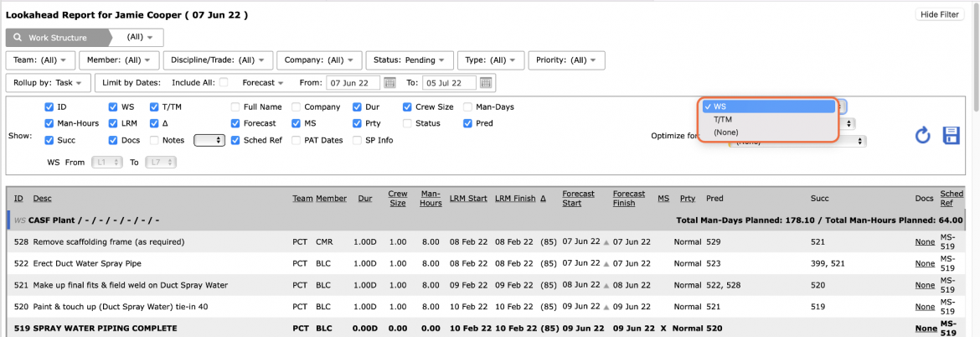Click forecast warning triangle in row 521
The height and width of the screenshot is (337, 980).
click(605, 286)
